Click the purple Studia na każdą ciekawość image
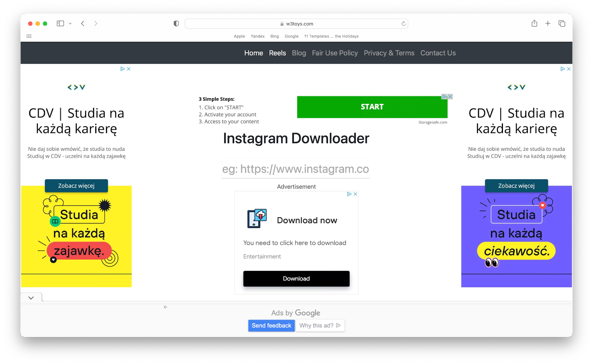This screenshot has width=593, height=364. [516, 236]
